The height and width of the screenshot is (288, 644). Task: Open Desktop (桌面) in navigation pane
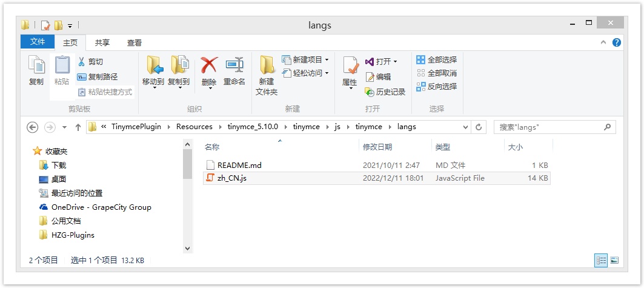pos(53,179)
